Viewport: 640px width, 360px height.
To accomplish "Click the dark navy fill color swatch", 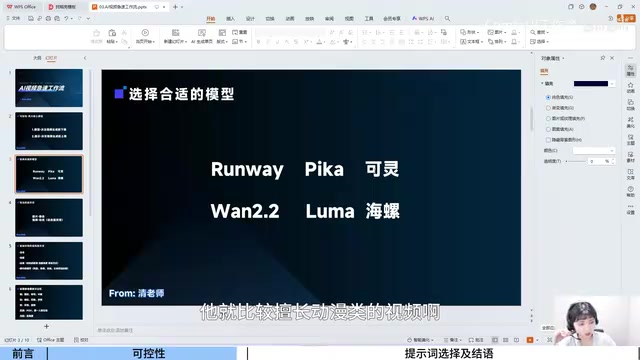I will (591, 84).
